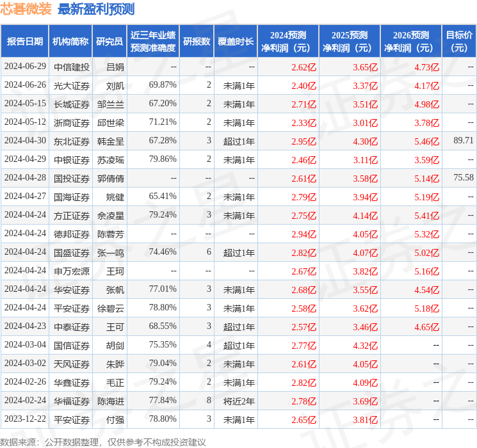Click 2024 profit forecast 2.33亿
This screenshot has width=477, height=448.
304,123
